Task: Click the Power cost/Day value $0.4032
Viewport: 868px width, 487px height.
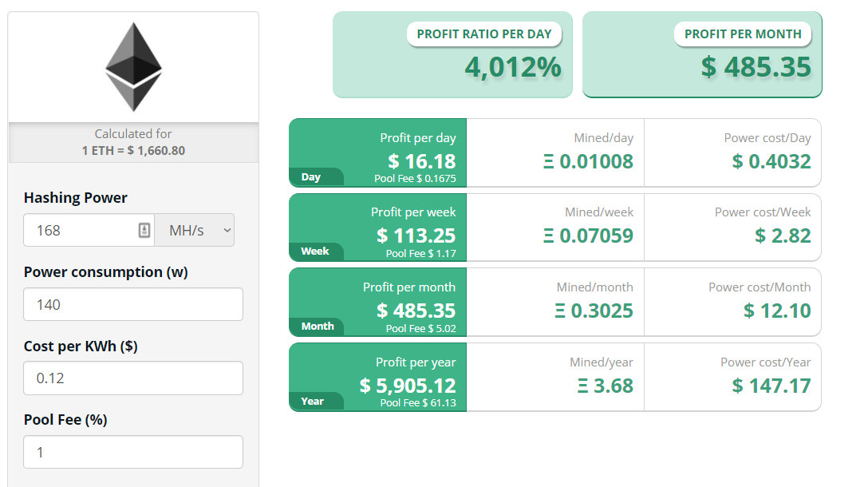Action: pyautogui.click(x=771, y=161)
